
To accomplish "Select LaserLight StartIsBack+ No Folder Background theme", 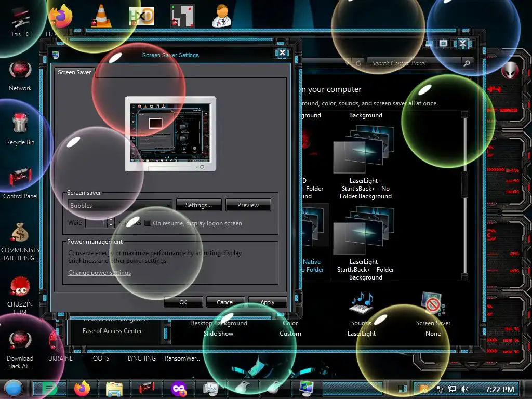I will tap(366, 163).
